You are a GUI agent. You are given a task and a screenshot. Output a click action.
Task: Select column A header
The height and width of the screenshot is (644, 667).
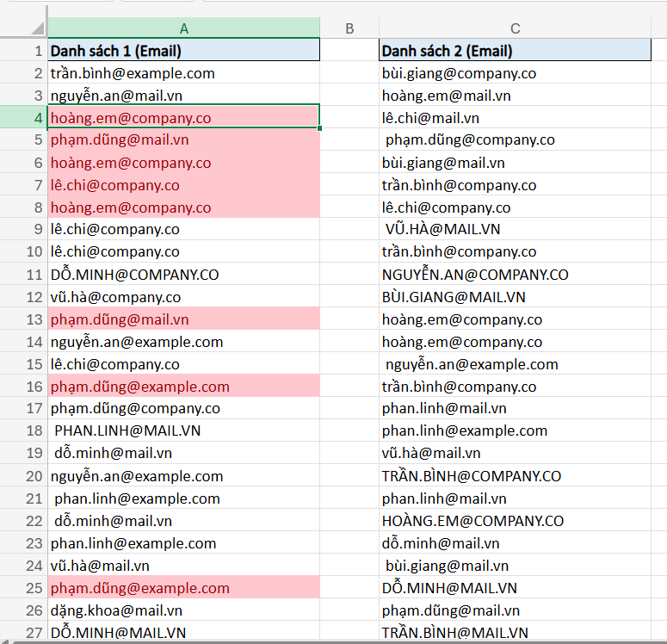[184, 28]
